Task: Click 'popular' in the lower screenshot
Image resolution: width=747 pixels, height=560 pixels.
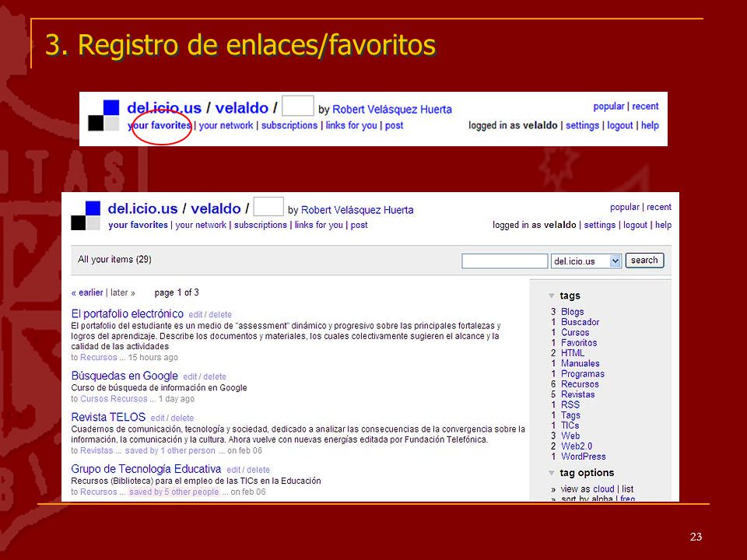Action: [x=625, y=207]
